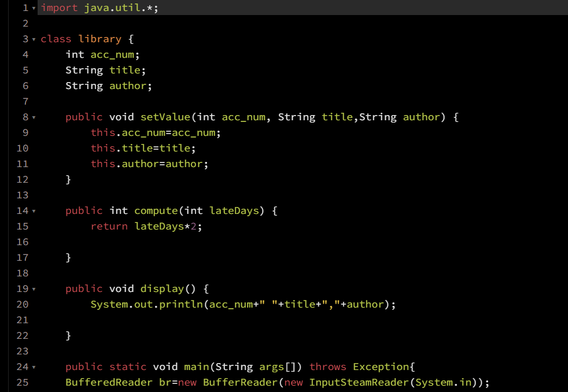
Task: Click line number 25 in the gutter
Action: pyautogui.click(x=22, y=382)
